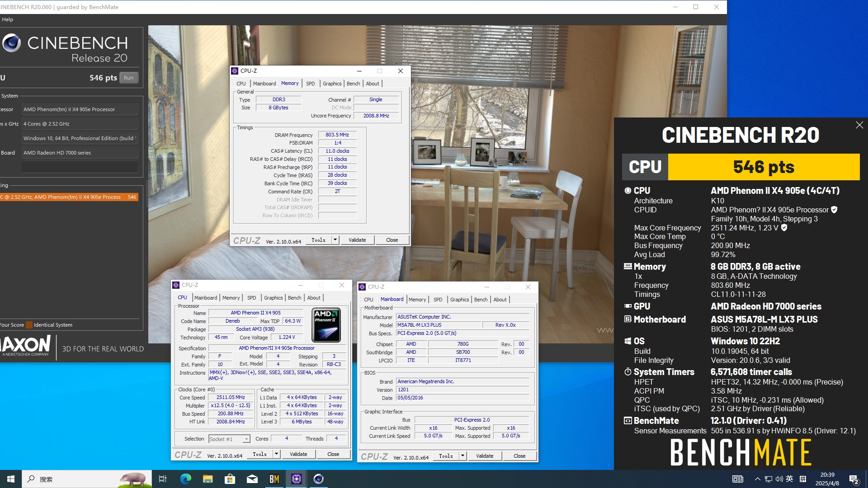Viewport: 868px width, 488px height.
Task: Click the Windows taskbar search box
Action: point(87,479)
